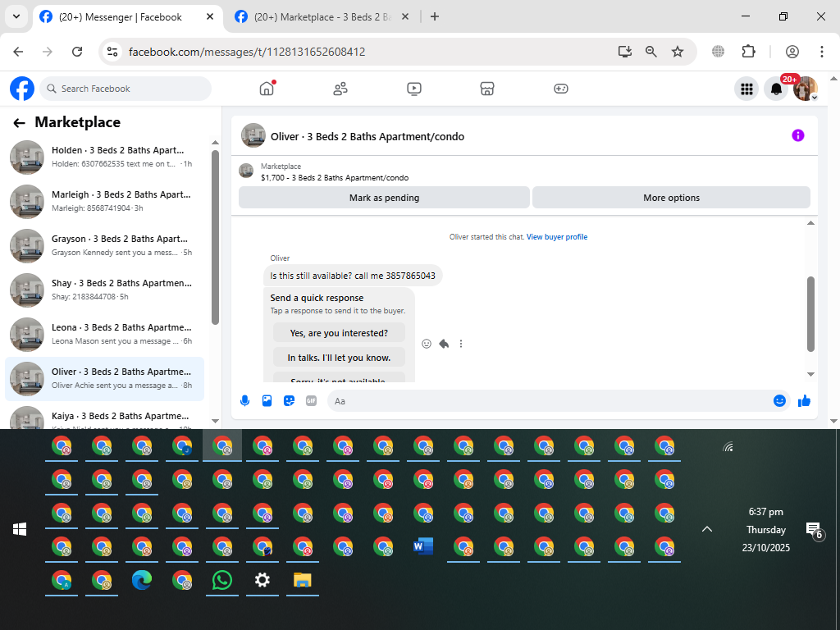
Task: Bookmark this page with the star icon
Action: pos(678,52)
